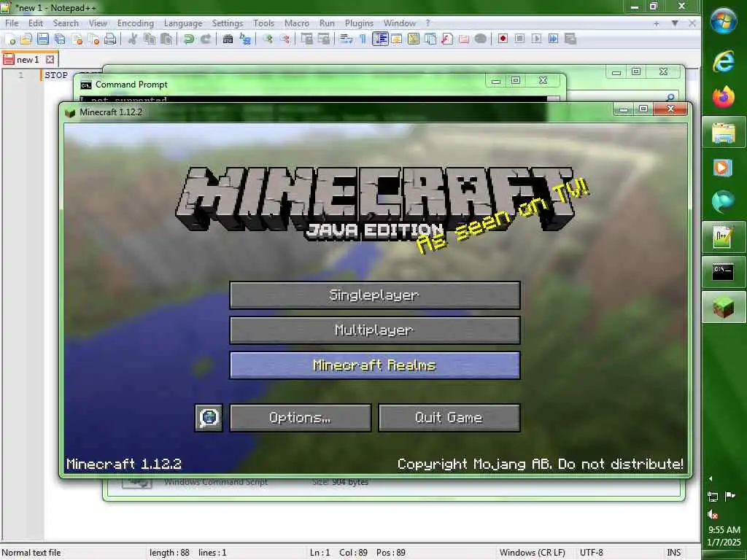The width and height of the screenshot is (747, 560).
Task: Open the File menu in Notepad++
Action: tap(12, 23)
